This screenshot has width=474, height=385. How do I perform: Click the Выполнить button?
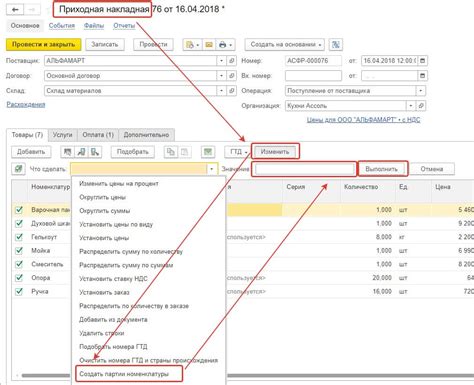381,169
